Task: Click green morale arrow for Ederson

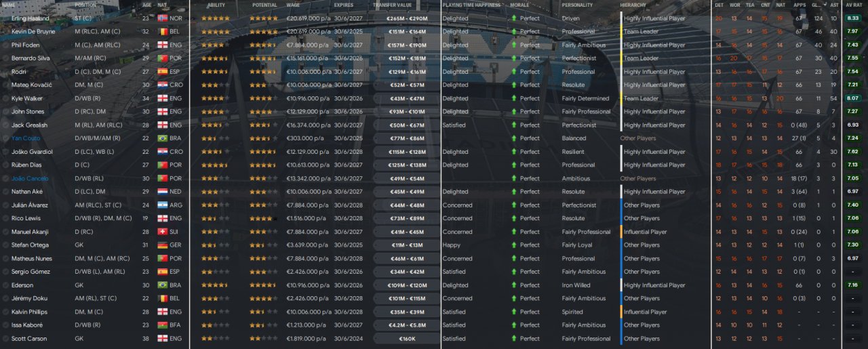Action: point(514,285)
